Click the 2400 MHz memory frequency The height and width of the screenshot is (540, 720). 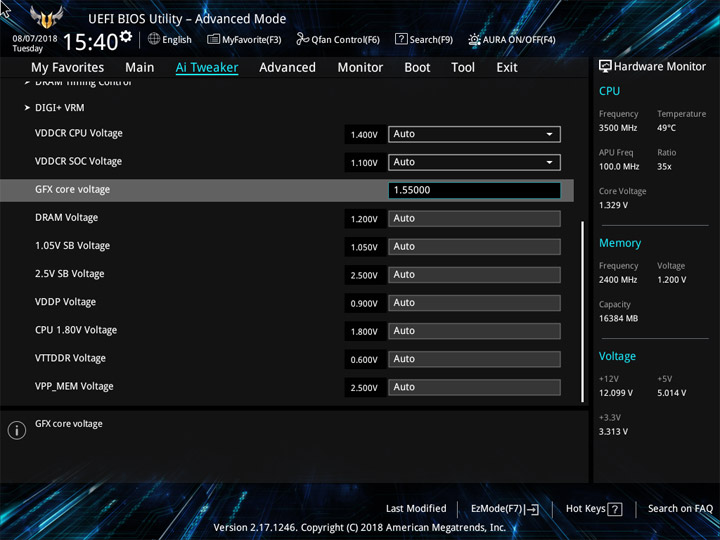618,280
